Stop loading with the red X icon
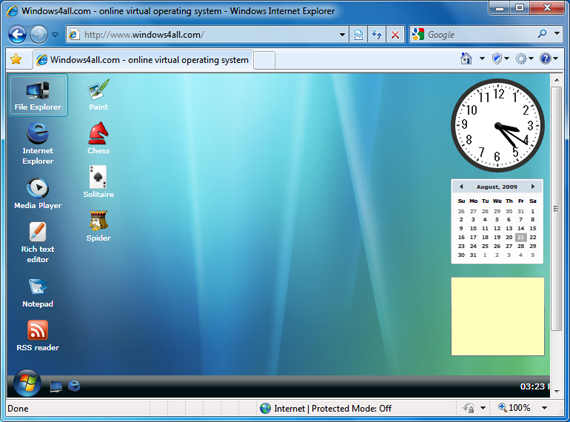This screenshot has width=570, height=422. (x=395, y=35)
